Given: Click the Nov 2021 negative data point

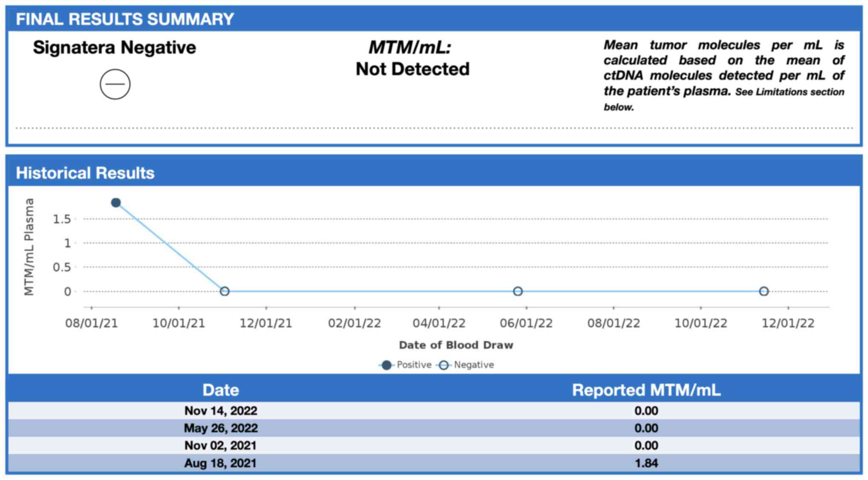Looking at the screenshot, I should click(x=225, y=291).
